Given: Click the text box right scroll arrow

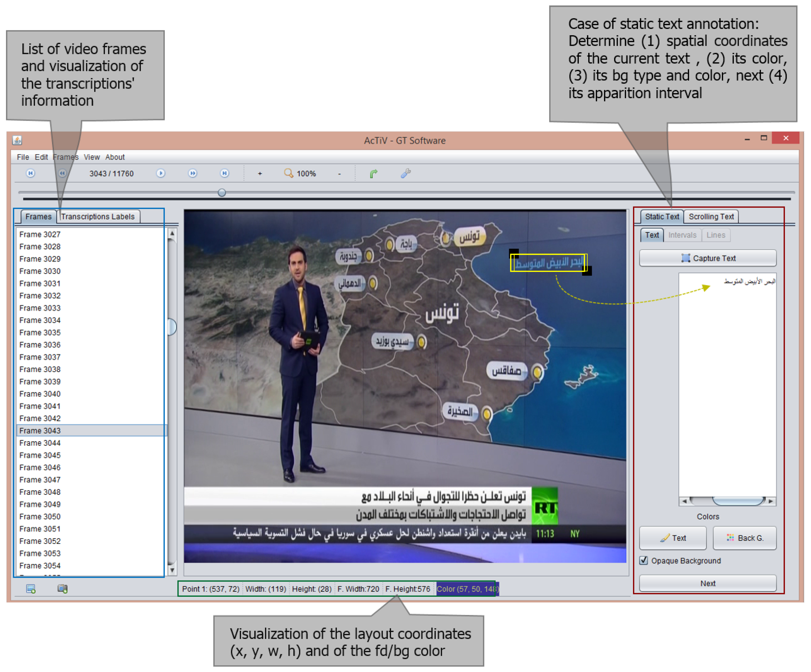Looking at the screenshot, I should pyautogui.click(x=770, y=501).
